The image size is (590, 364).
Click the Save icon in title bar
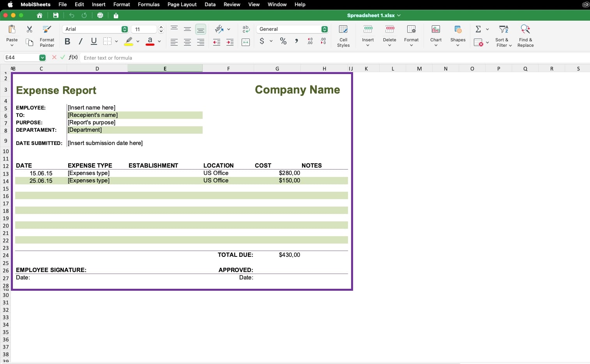[x=56, y=16]
